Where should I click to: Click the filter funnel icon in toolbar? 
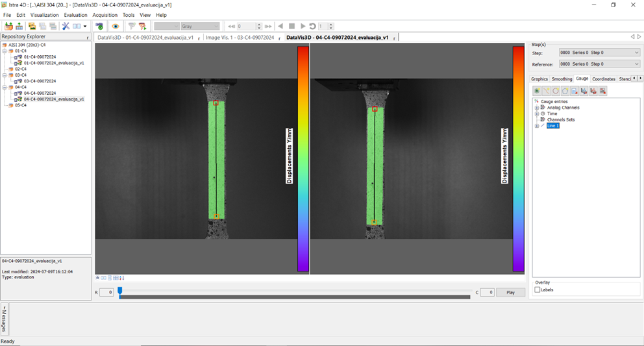[131, 27]
